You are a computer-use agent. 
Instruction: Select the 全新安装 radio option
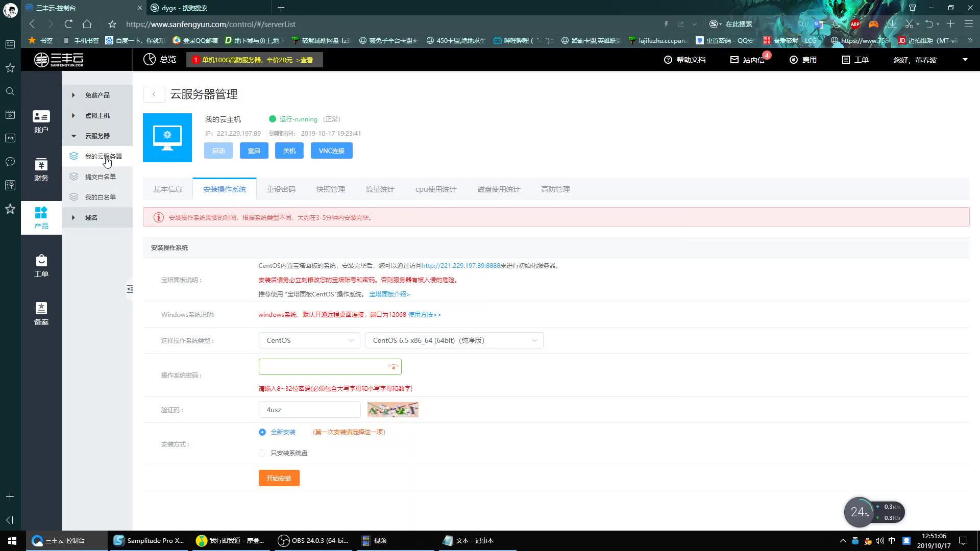pos(262,432)
